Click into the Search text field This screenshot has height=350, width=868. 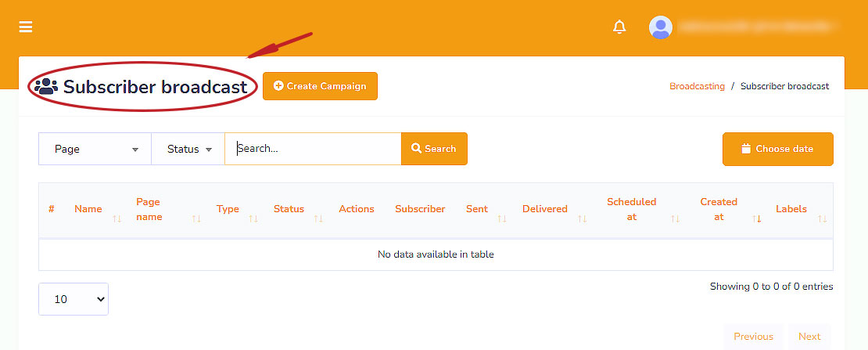point(313,149)
